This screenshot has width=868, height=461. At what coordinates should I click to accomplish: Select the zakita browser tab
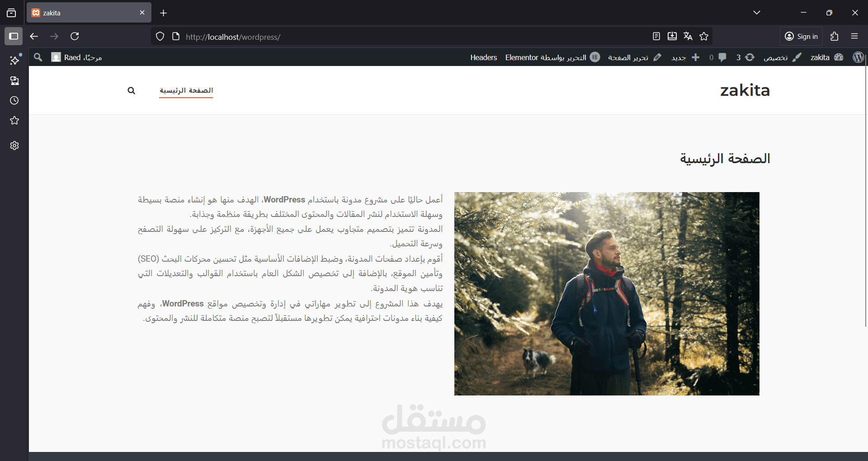[x=89, y=13]
